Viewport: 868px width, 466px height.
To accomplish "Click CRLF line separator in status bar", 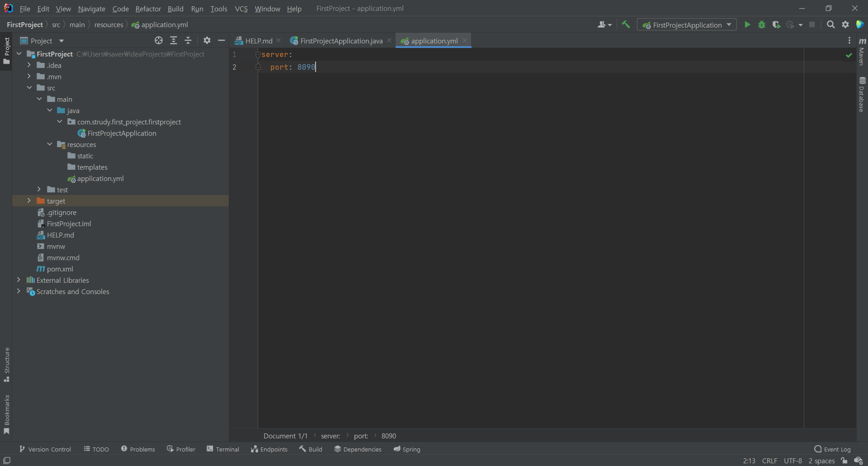I will point(769,461).
